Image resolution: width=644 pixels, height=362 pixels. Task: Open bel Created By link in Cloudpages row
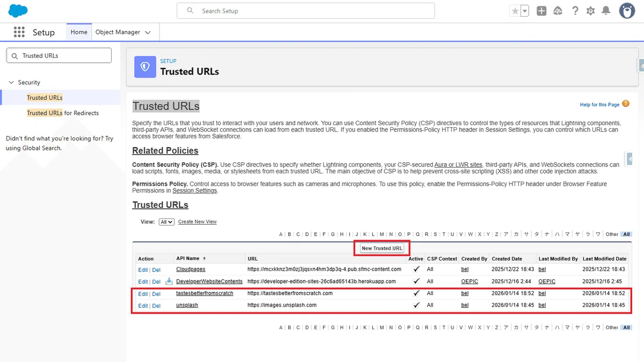point(465,269)
